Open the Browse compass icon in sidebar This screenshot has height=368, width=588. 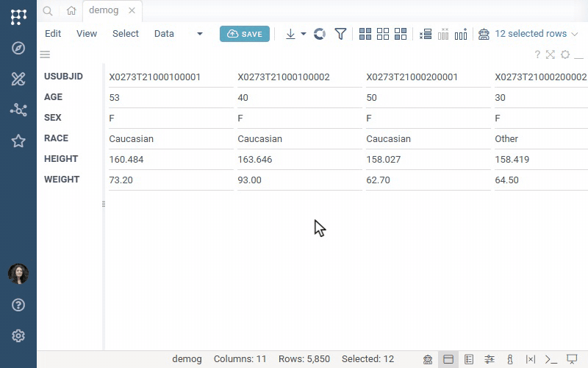point(18,48)
